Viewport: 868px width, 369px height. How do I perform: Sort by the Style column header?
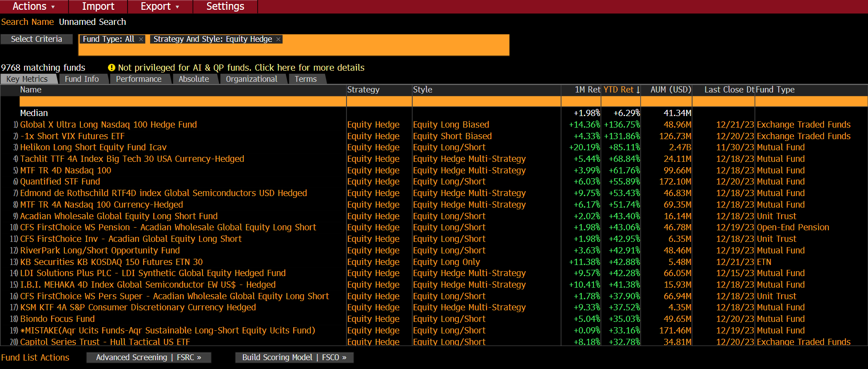pyautogui.click(x=422, y=90)
